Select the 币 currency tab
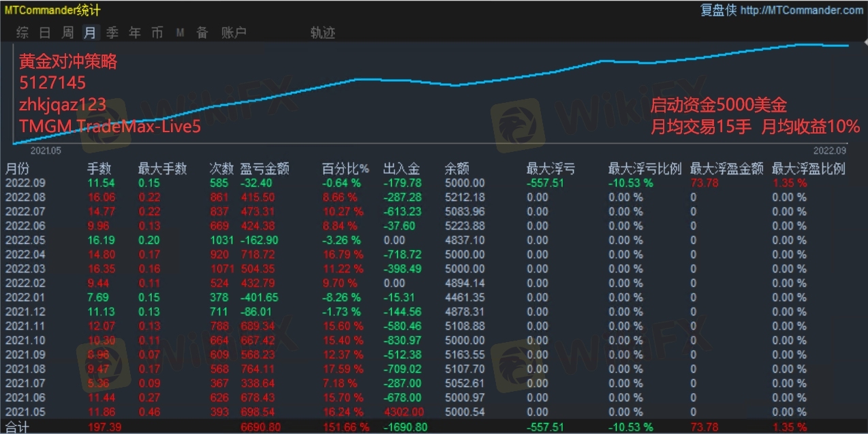The width and height of the screenshot is (868, 434). pyautogui.click(x=157, y=33)
